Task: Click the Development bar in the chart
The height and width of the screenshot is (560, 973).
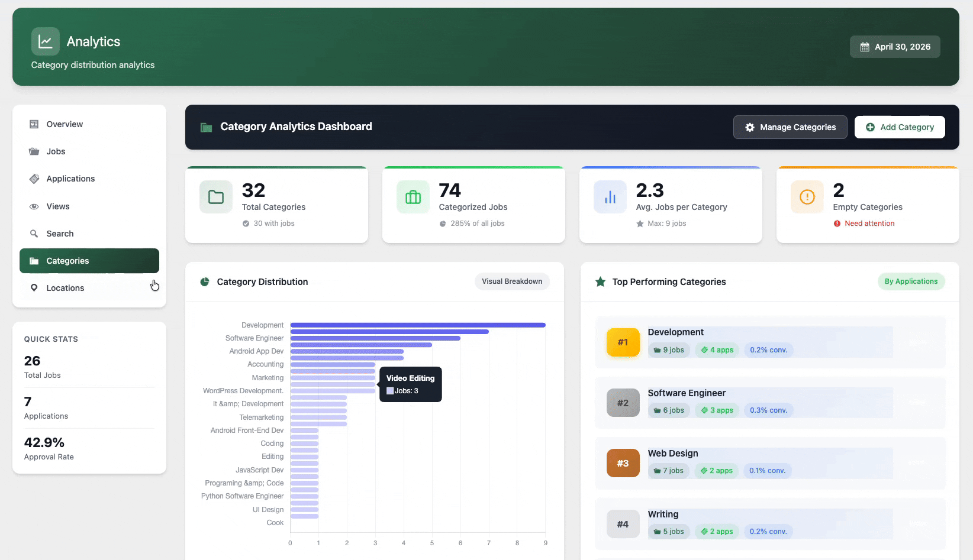Action: click(417, 325)
